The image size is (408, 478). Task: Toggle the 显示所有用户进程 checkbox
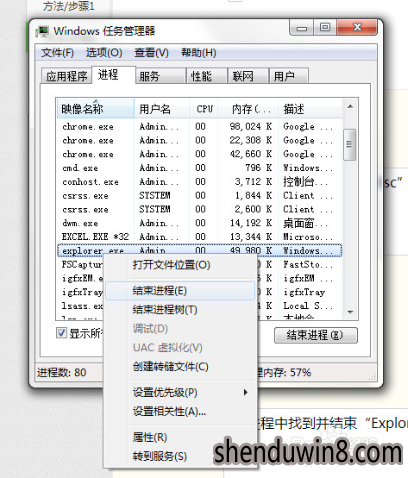tap(61, 333)
